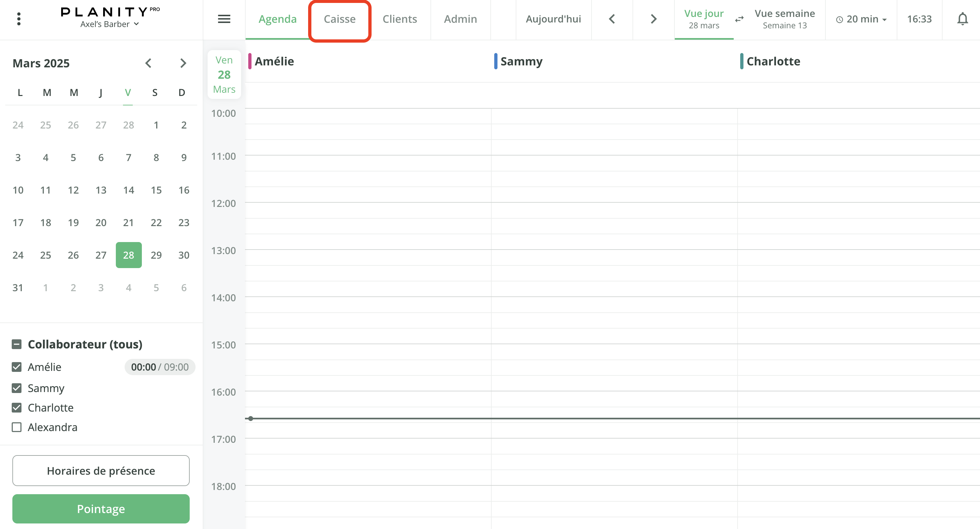Uncheck the Amélie collaborator checkbox
This screenshot has width=980, height=529.
17,367
